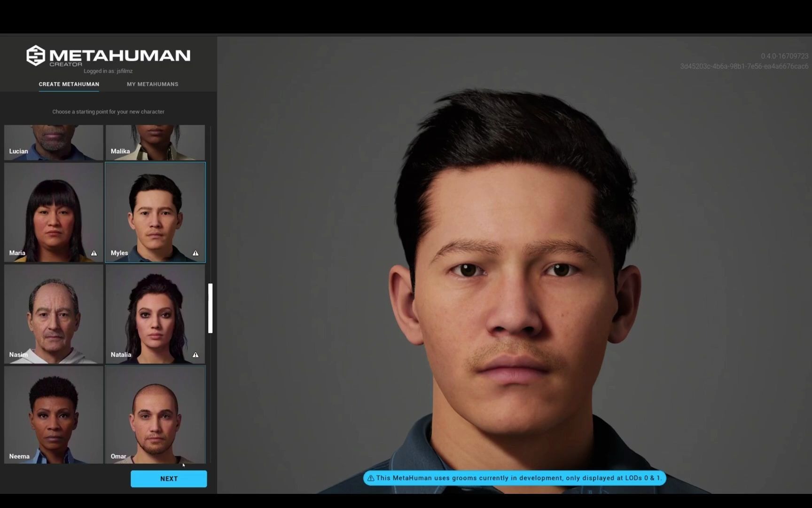Choose the Myles character preset

155,212
